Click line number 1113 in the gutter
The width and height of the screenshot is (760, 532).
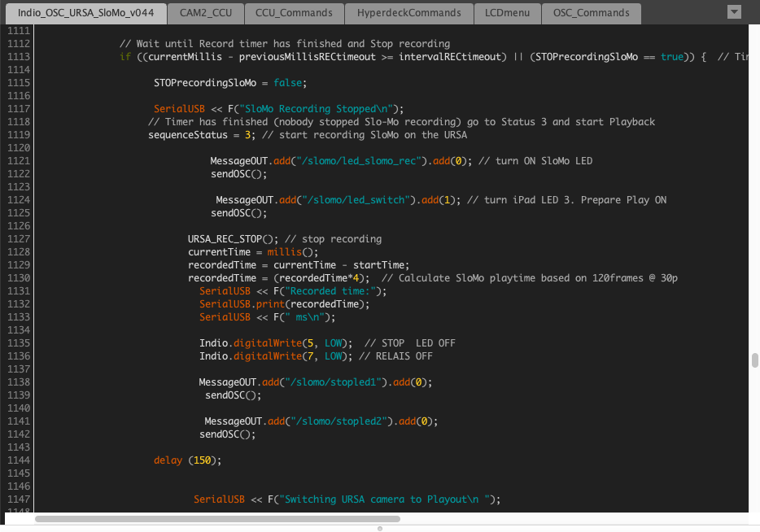pyautogui.click(x=19, y=57)
